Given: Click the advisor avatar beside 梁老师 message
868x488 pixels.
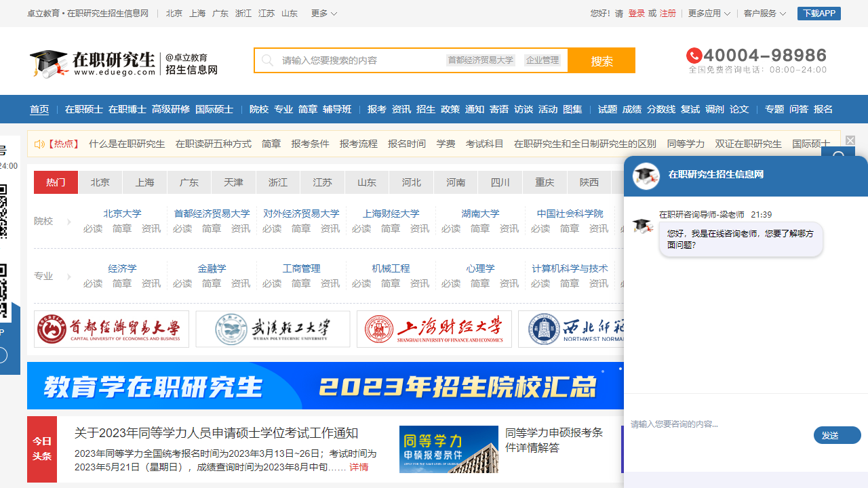Looking at the screenshot, I should pyautogui.click(x=643, y=225).
